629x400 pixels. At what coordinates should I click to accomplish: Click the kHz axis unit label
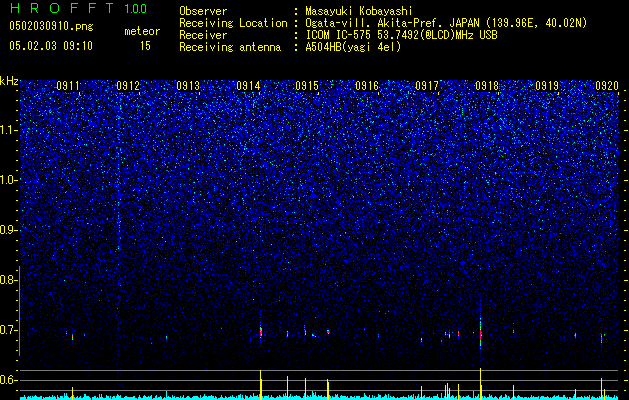click(9, 81)
